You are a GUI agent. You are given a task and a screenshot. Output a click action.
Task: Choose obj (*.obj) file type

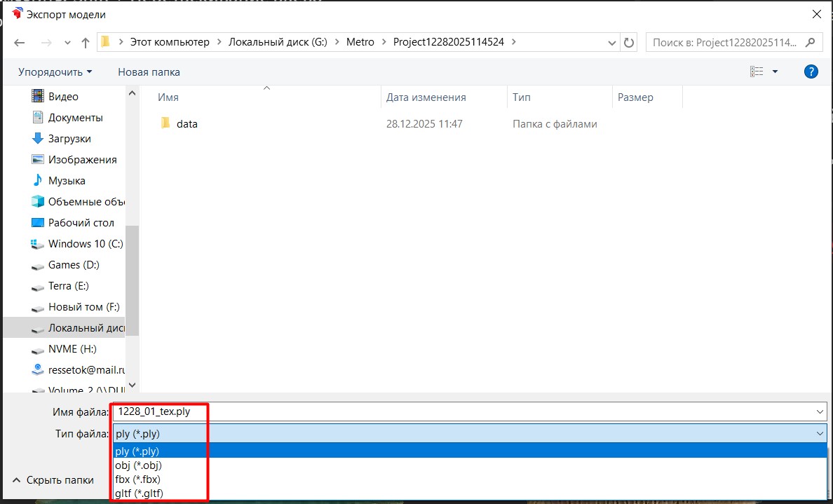(x=470, y=465)
